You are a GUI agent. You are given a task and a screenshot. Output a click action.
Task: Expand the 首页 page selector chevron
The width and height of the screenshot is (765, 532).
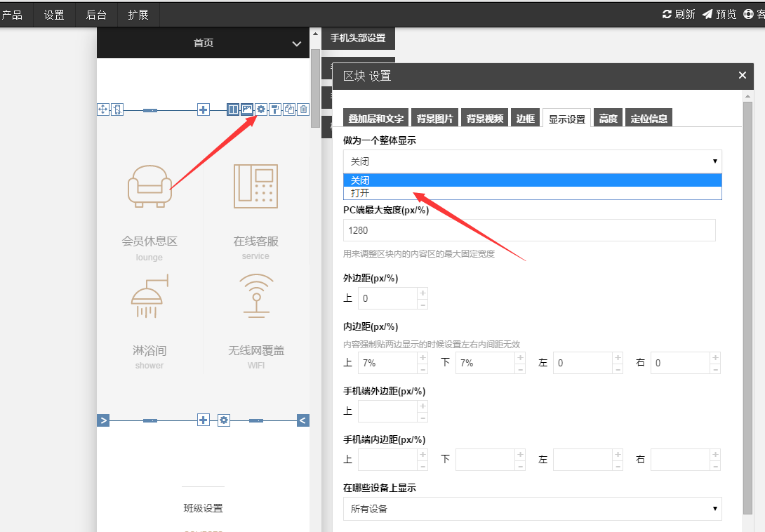click(297, 44)
